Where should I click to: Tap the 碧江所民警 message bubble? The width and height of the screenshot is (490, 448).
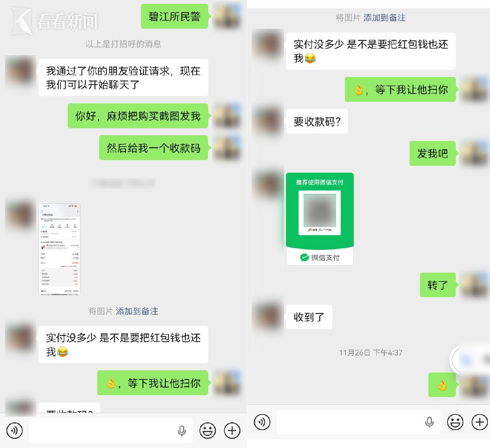175,16
